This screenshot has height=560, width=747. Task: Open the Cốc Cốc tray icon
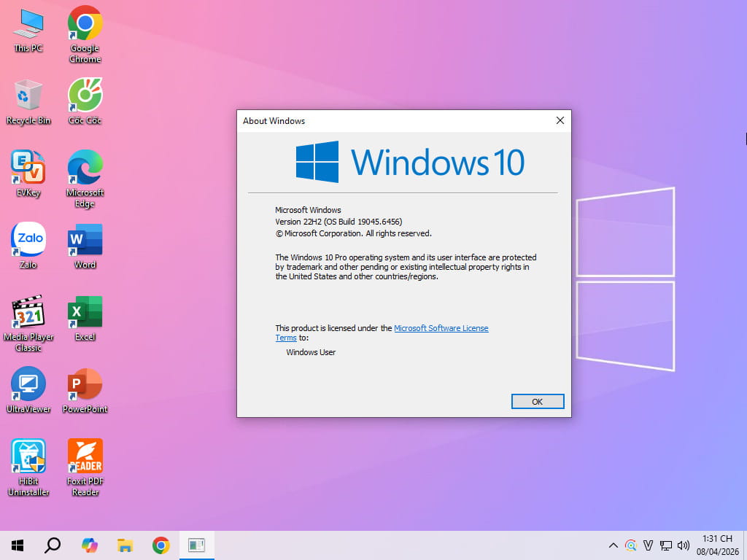pos(631,545)
